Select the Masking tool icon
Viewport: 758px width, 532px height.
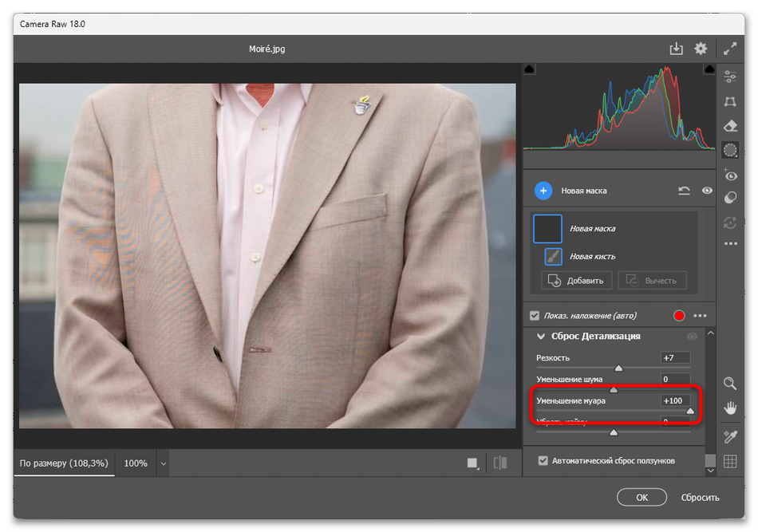730,150
